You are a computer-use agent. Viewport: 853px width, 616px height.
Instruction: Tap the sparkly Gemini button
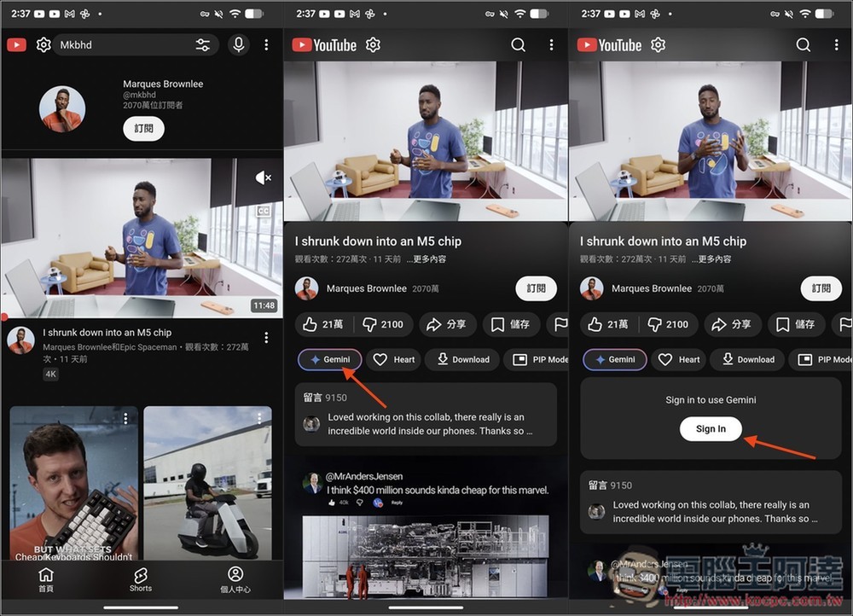pyautogui.click(x=329, y=359)
